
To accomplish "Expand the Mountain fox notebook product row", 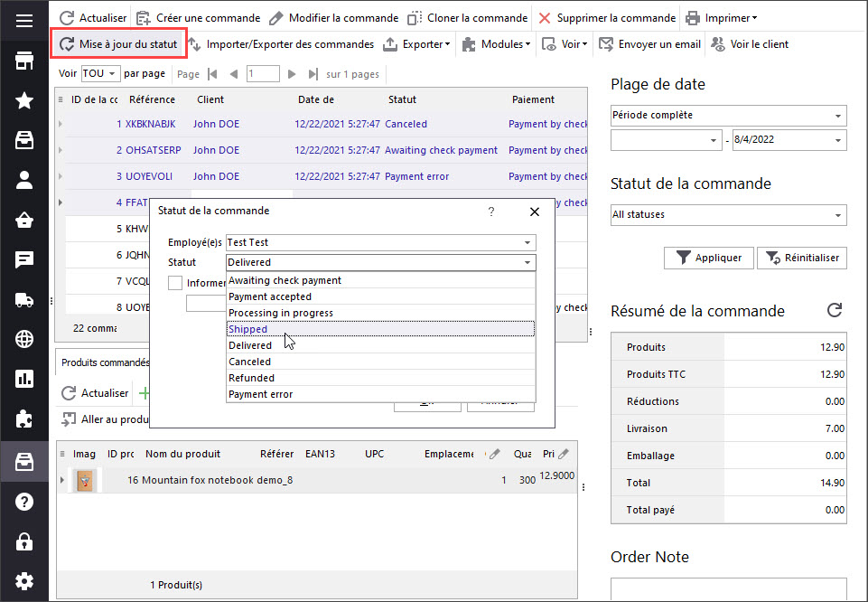I will [x=62, y=480].
